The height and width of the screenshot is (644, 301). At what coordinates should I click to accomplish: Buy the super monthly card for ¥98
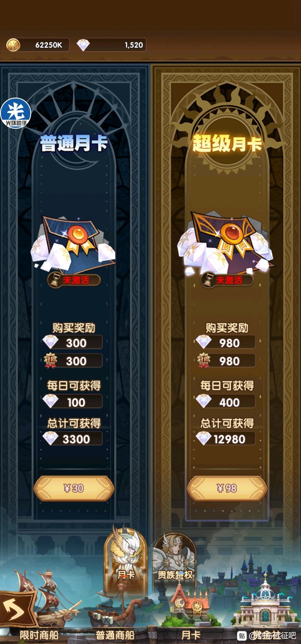click(227, 488)
